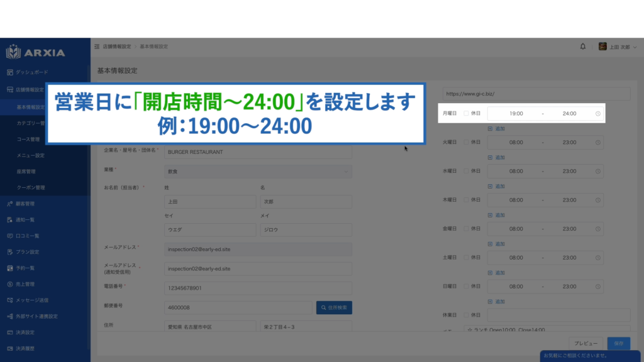The width and height of the screenshot is (644, 362).
Task: Mark 木曜日 as 休日
Action: [x=466, y=200]
